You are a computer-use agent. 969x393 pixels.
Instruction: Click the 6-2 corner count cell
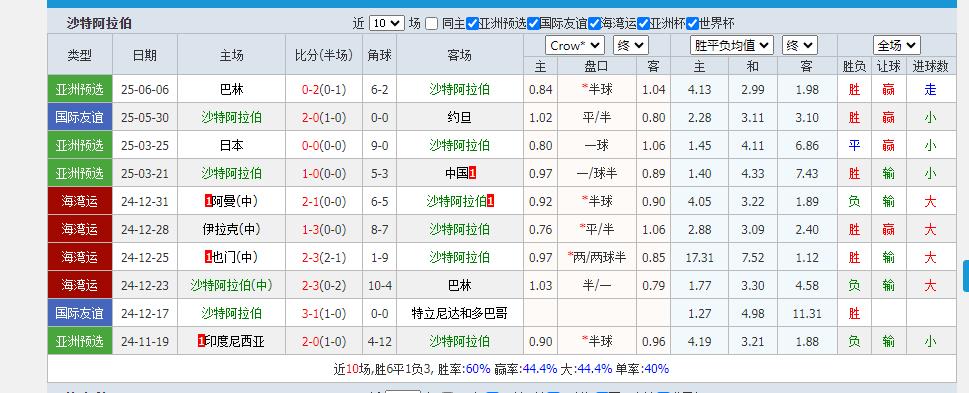coord(379,89)
